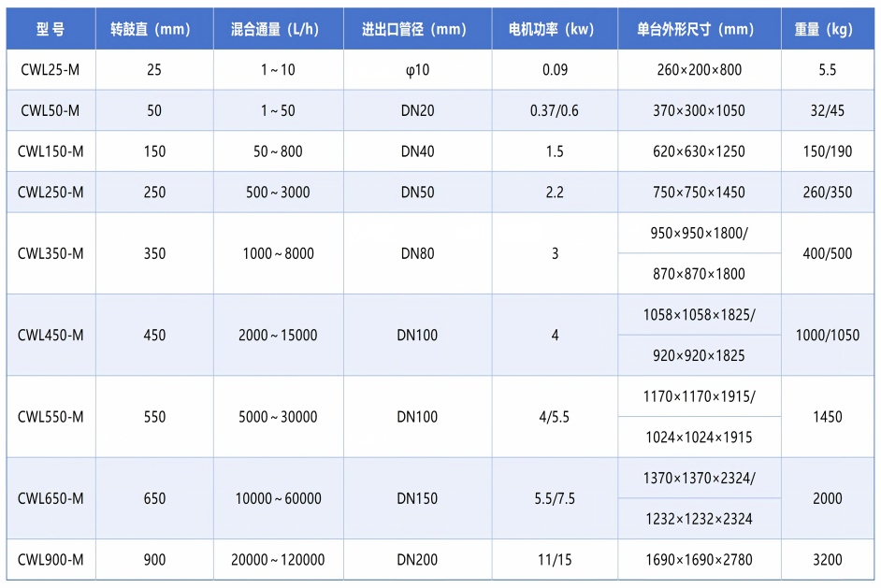Image resolution: width=881 pixels, height=588 pixels.
Task: Select the 进出口管径 (mm) header
Action: (x=417, y=29)
